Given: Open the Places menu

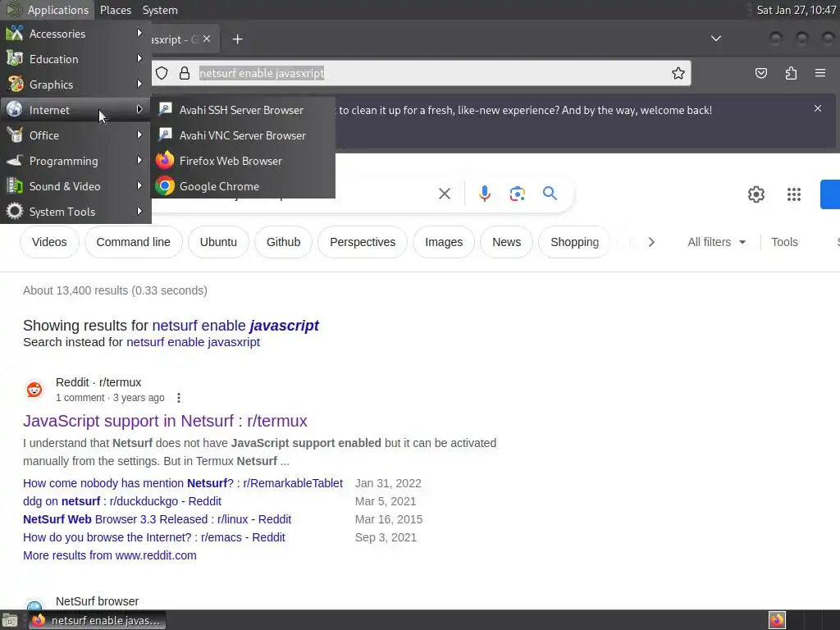Looking at the screenshot, I should click(x=115, y=10).
